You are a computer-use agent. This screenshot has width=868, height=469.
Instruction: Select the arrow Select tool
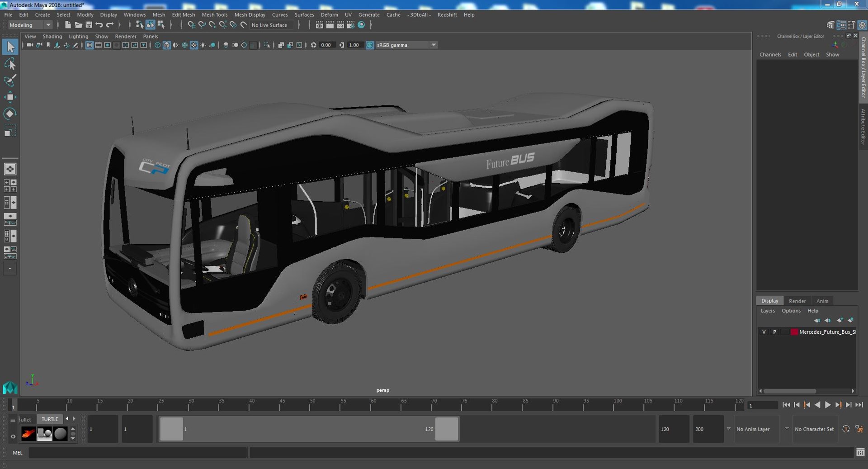point(10,47)
